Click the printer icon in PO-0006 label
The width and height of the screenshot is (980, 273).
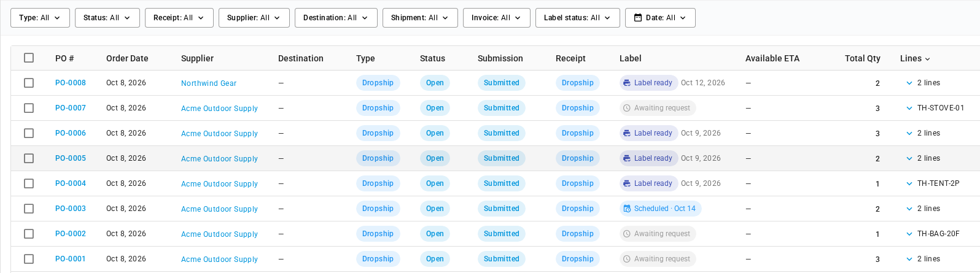tap(626, 133)
